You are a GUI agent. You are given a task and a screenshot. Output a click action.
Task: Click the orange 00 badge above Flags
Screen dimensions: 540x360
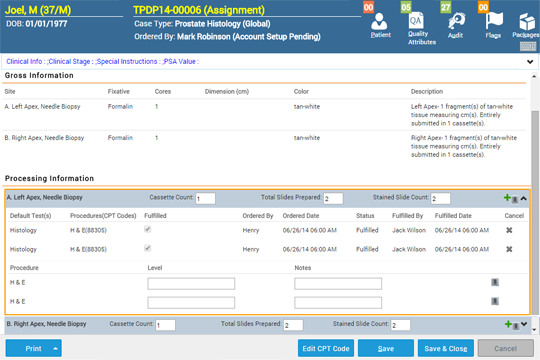(x=483, y=7)
